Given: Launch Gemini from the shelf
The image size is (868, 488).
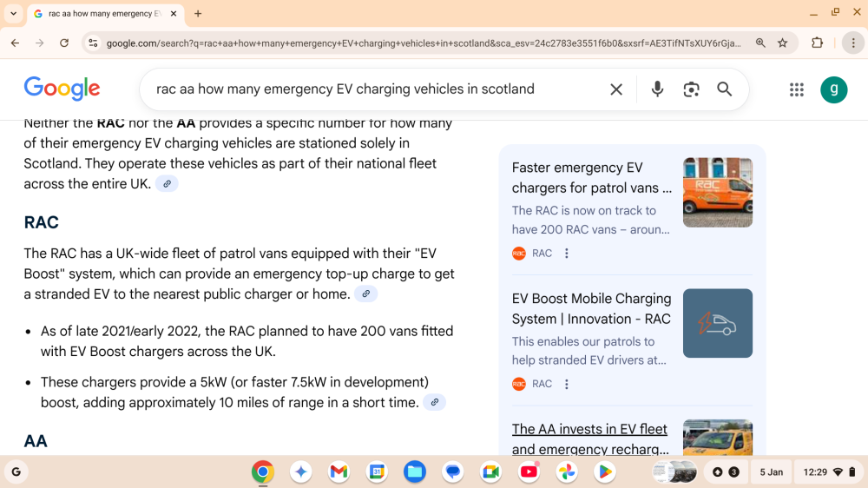Looking at the screenshot, I should [x=301, y=472].
